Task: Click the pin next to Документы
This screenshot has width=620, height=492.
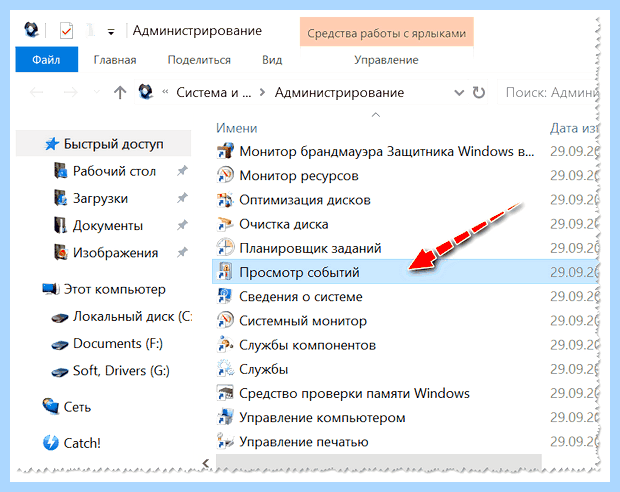Action: click(182, 225)
